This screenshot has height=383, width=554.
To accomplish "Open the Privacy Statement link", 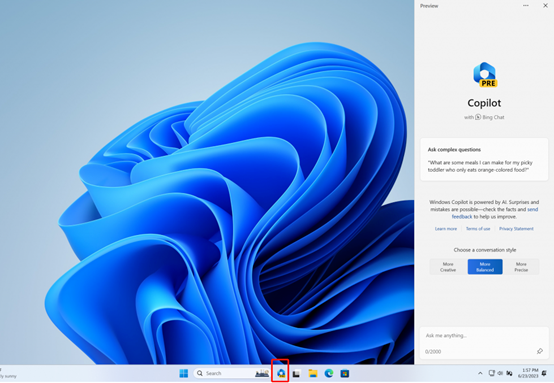I will (516, 229).
